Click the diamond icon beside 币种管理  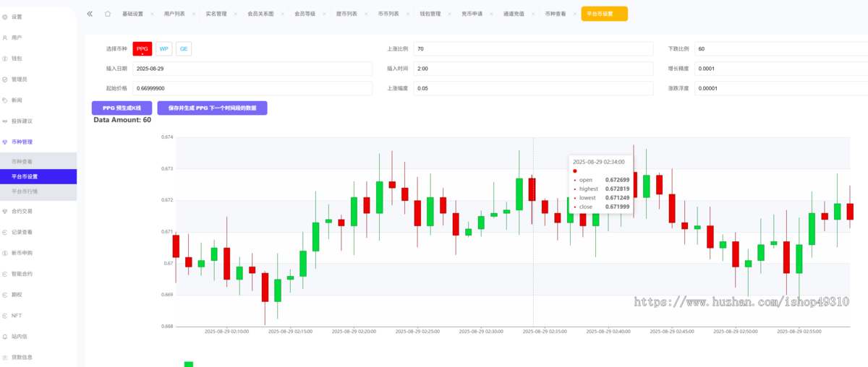tap(5, 142)
